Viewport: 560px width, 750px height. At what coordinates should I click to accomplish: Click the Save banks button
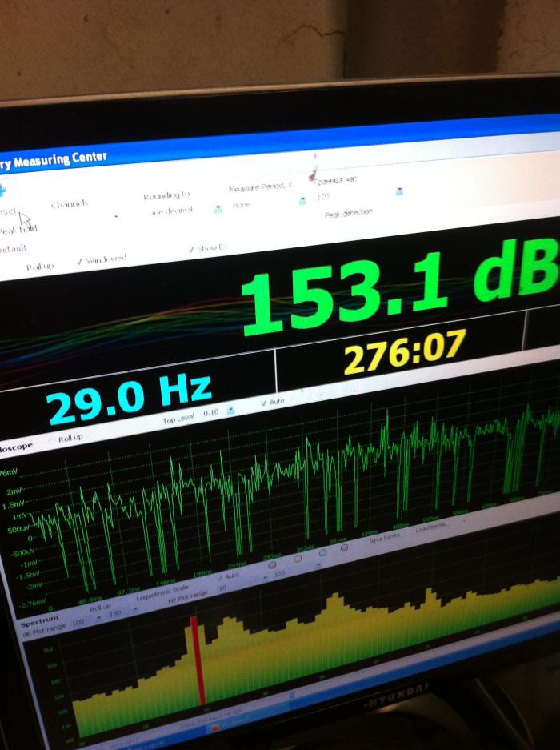384,537
